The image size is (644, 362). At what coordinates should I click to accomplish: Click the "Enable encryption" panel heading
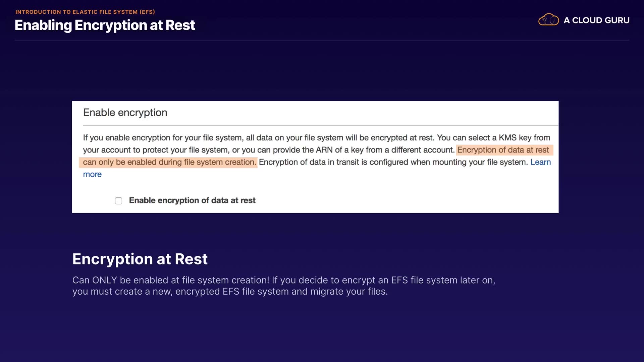[x=125, y=113]
